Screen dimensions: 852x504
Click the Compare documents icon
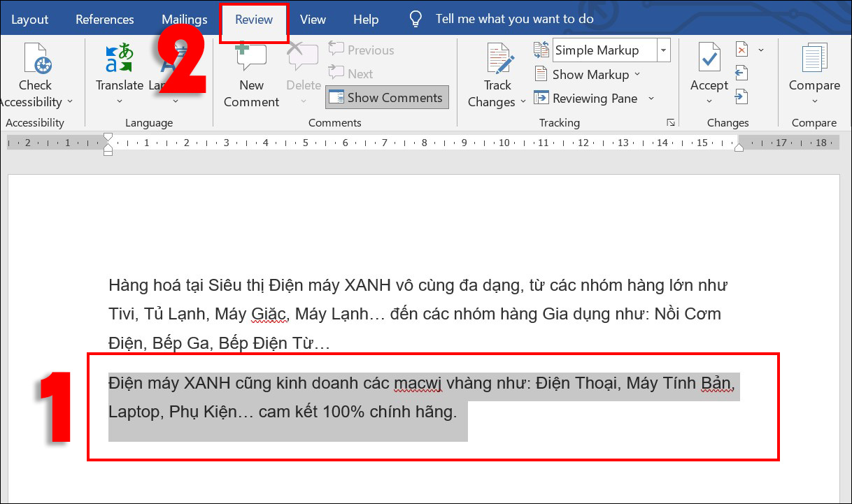click(x=814, y=59)
